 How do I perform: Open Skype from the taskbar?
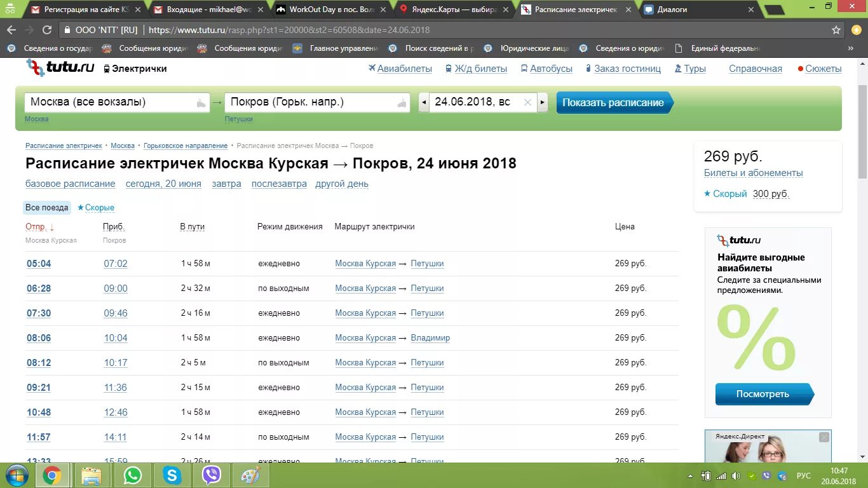pos(172,475)
